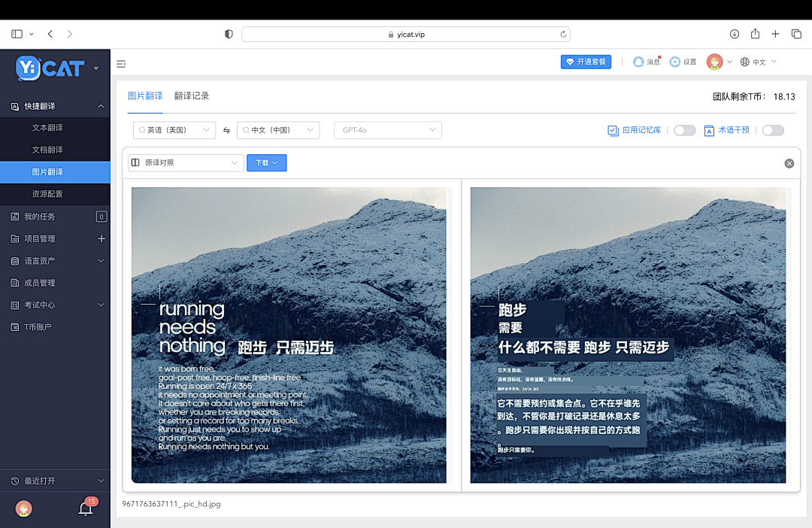Screen dimensions: 812x528
Task: Collapse the sidebar with the hamburger icon
Action: tap(121, 63)
